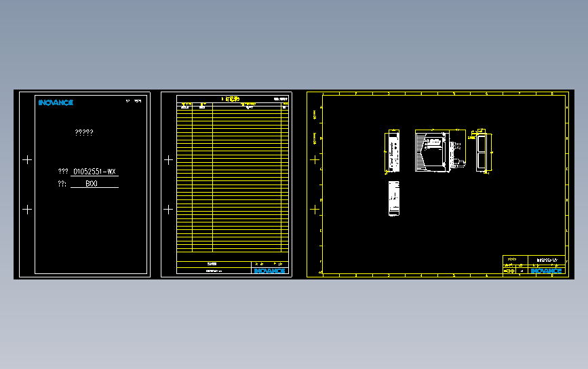Select the bottom view below the front view
The height and width of the screenshot is (369, 588).
click(394, 198)
